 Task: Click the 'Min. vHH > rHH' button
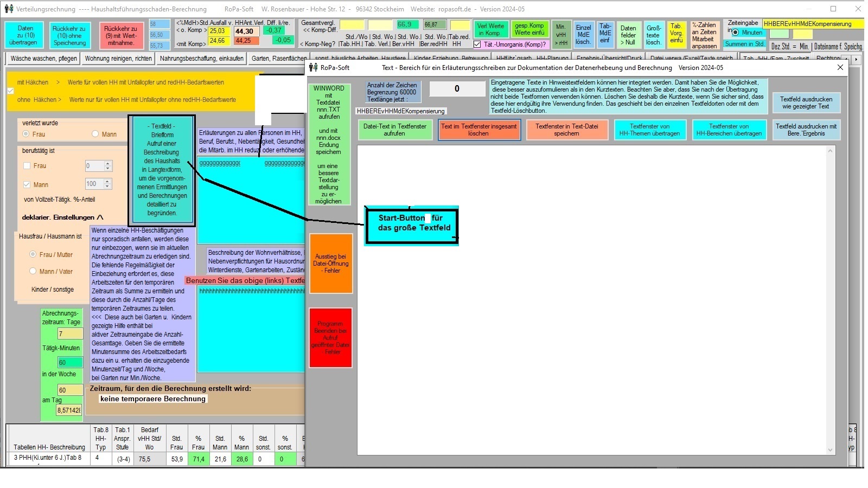click(x=560, y=35)
